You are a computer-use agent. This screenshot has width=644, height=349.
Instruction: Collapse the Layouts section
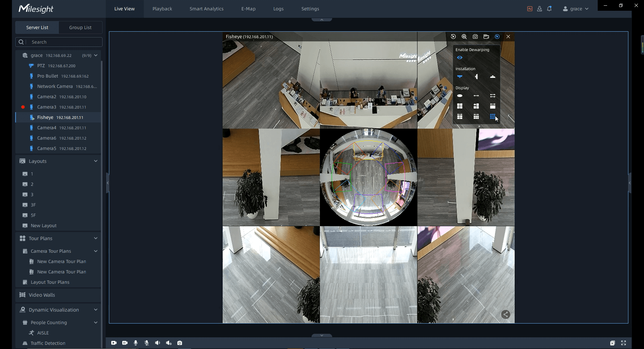96,161
